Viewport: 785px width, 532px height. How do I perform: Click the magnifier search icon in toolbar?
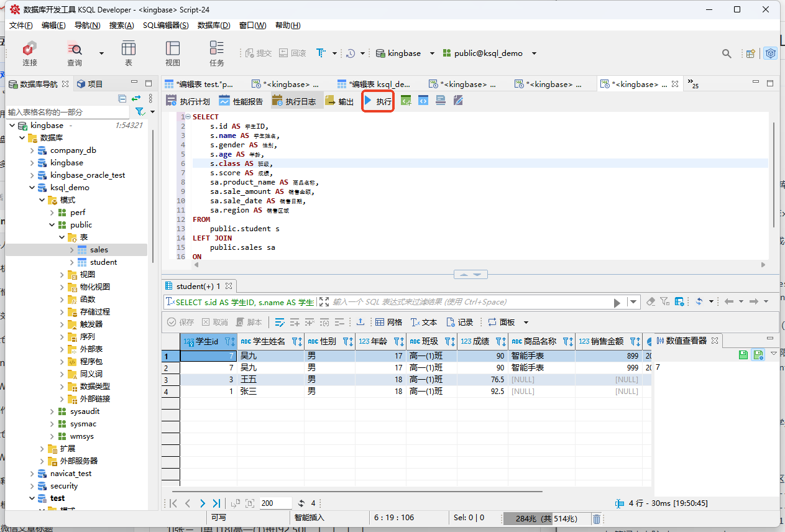727,53
